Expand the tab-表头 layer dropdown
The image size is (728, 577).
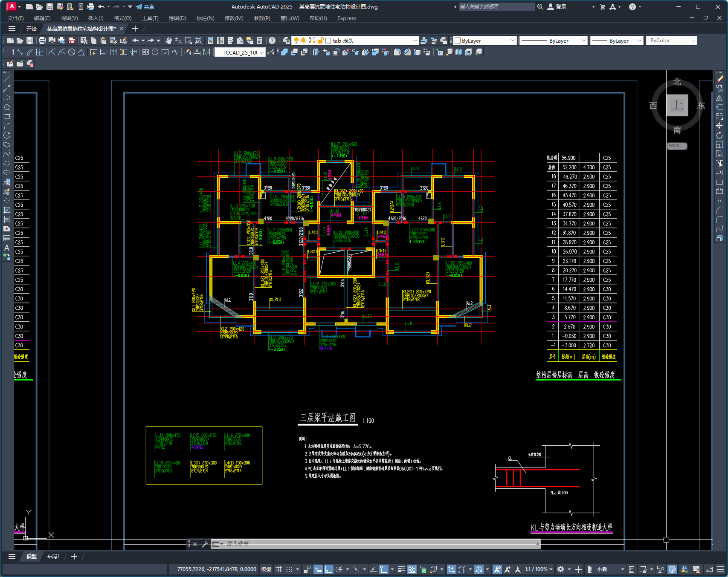(415, 40)
